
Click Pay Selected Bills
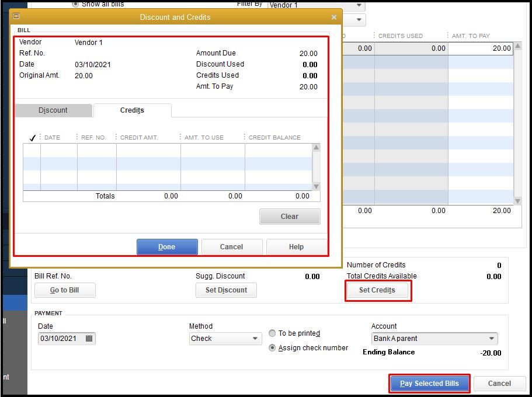point(429,384)
